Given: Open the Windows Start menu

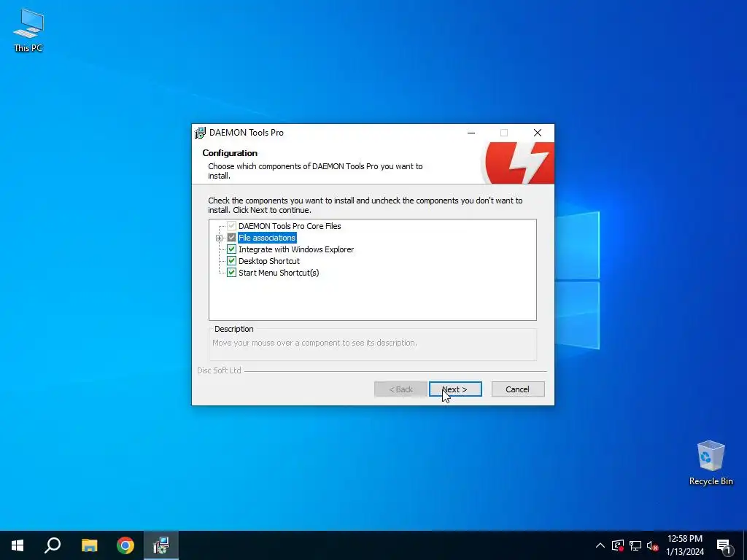Looking at the screenshot, I should [18, 545].
